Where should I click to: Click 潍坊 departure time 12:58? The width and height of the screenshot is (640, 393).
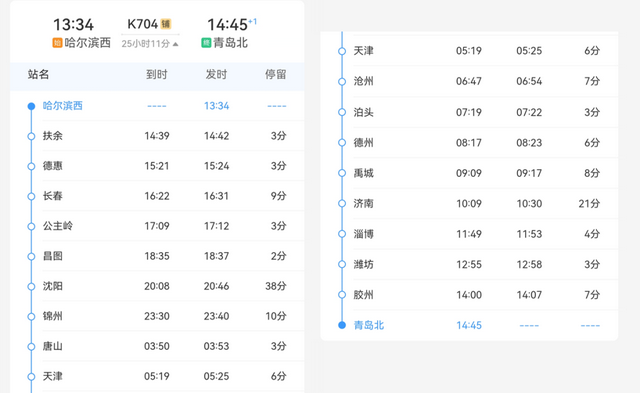click(529, 264)
